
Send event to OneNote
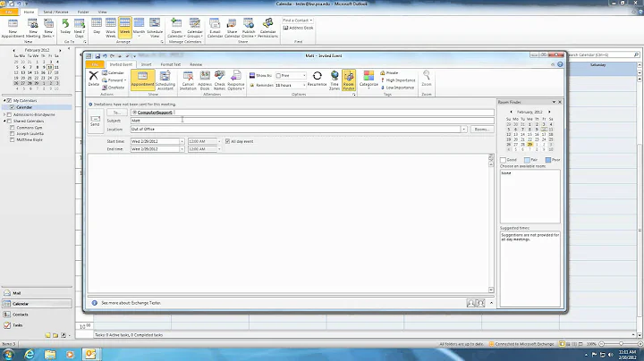(x=113, y=88)
